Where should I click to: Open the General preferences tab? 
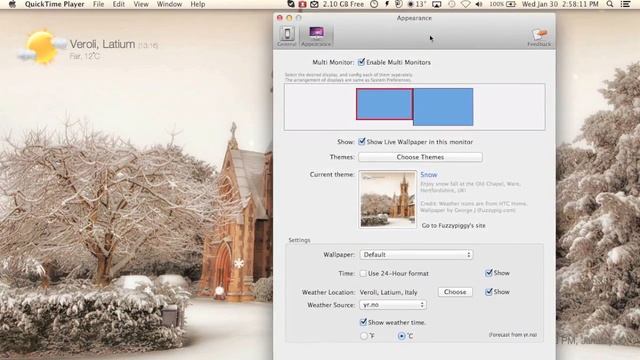(287, 36)
